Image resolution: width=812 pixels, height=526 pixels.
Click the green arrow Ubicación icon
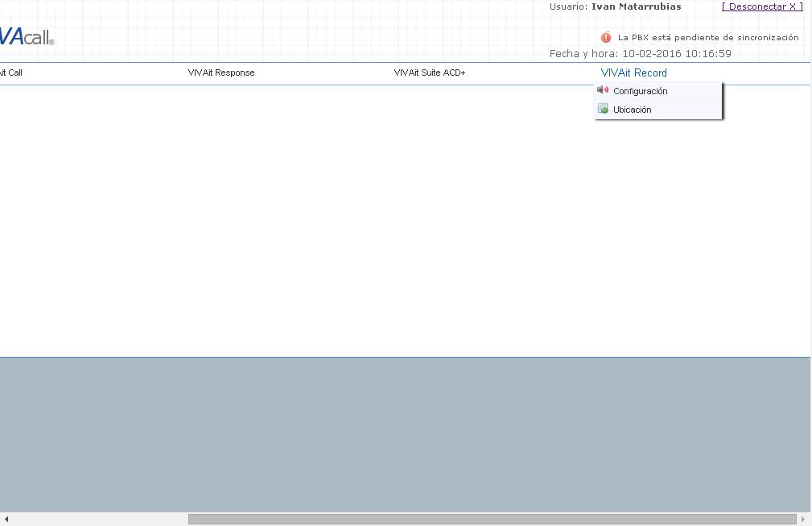click(x=603, y=110)
